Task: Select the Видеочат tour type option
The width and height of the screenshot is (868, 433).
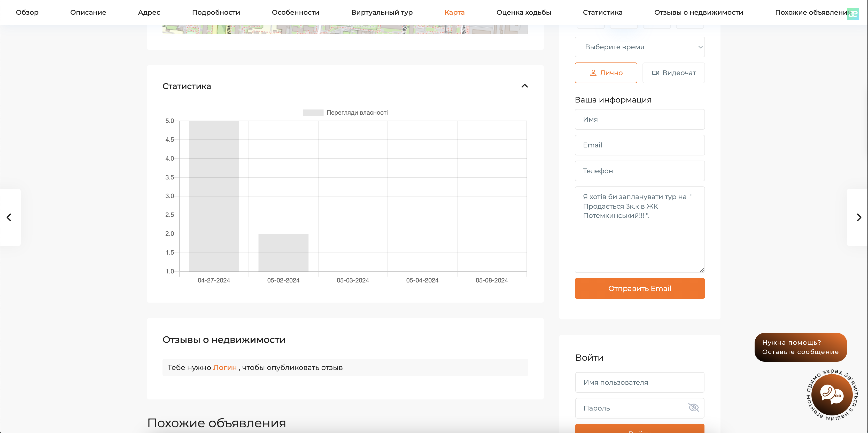Action: point(673,73)
